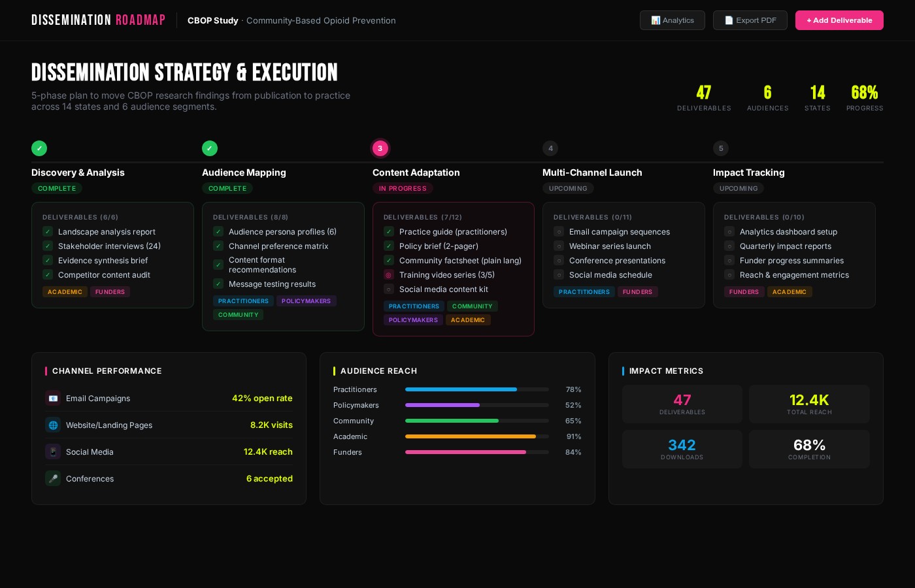Click the 68% Progress header stat
Screen dimensions: 915x588
(865, 98)
